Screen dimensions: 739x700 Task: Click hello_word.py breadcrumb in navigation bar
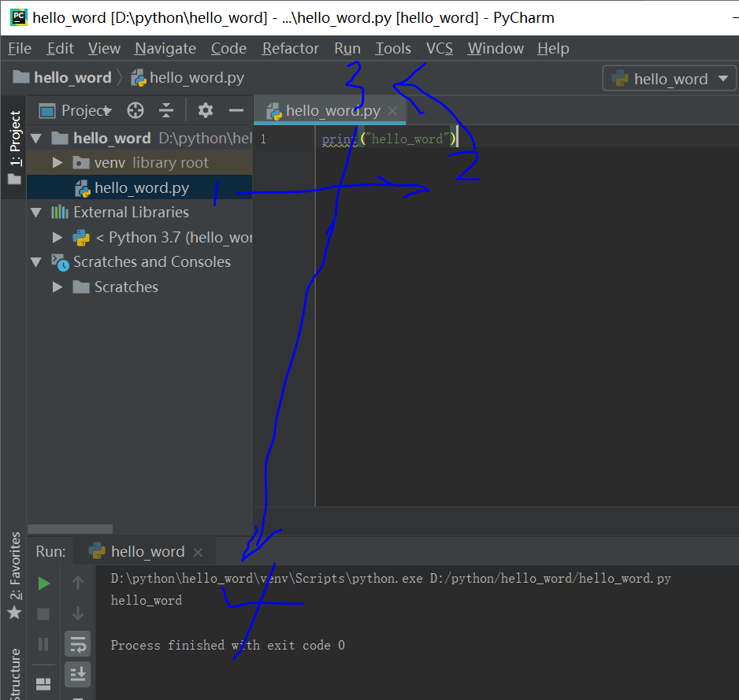tap(188, 78)
